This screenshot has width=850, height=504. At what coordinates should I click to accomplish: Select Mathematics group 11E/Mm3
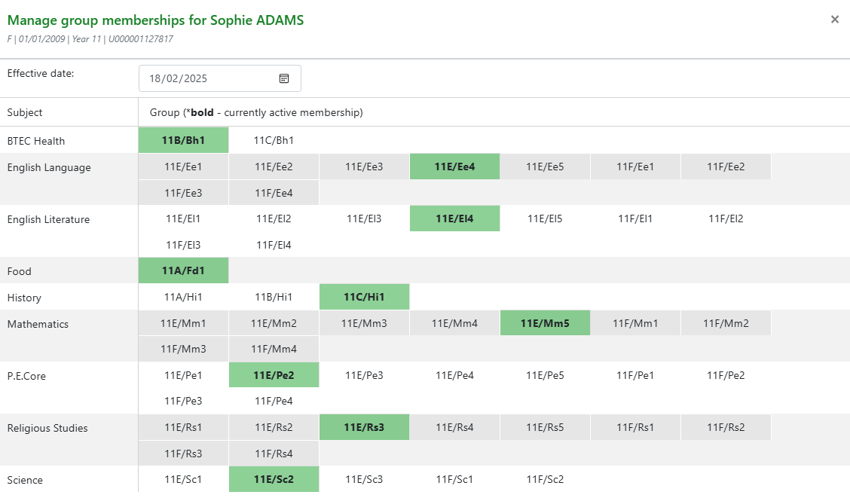[364, 323]
